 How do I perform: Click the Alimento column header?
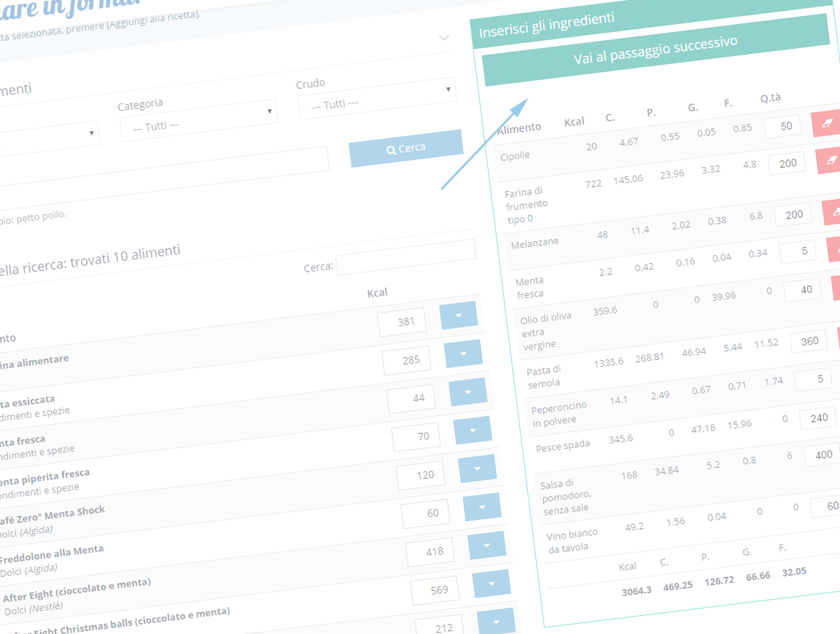tap(519, 128)
